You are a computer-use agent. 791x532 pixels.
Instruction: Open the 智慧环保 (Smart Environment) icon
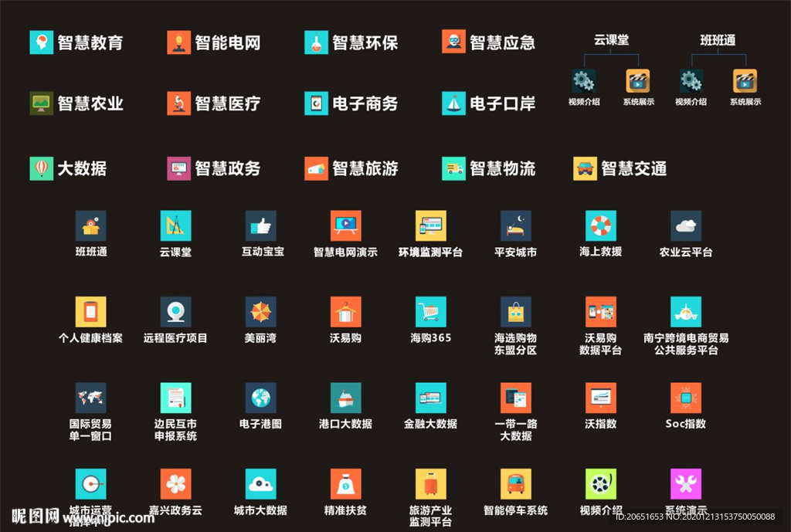(317, 42)
